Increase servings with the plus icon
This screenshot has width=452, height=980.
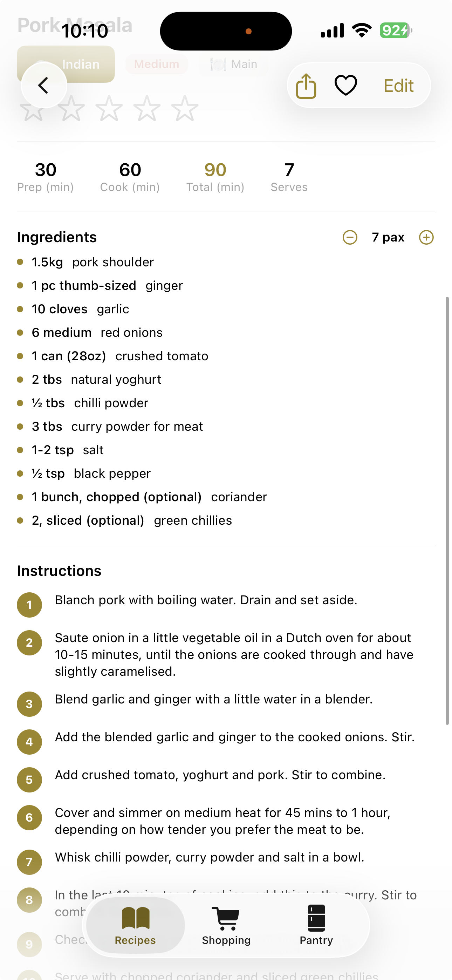(426, 237)
